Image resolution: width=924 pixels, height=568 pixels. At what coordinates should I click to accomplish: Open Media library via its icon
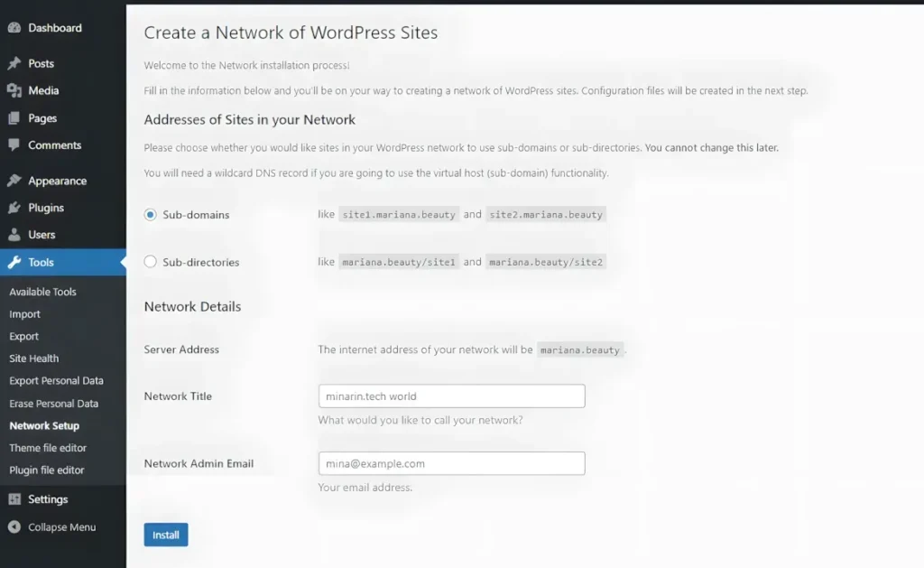pos(14,90)
